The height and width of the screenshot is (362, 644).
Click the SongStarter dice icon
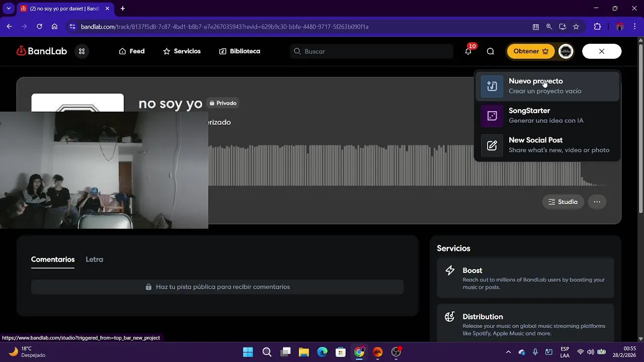pos(492,116)
